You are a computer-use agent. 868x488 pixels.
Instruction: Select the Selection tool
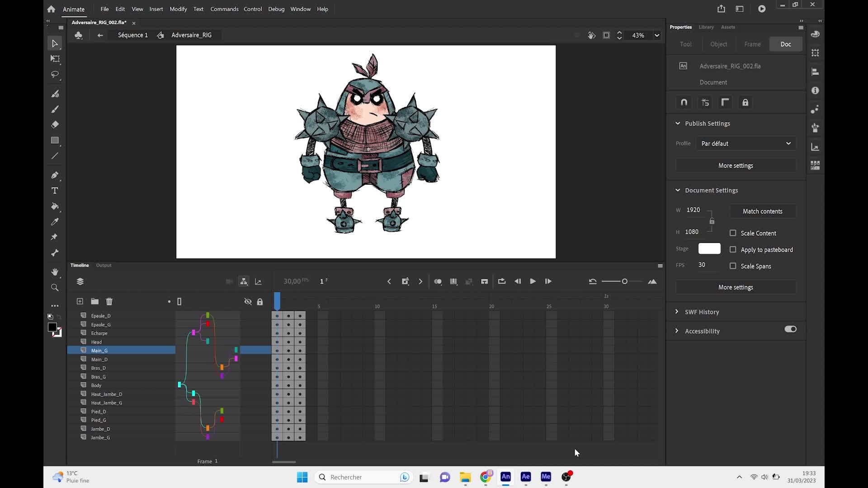tap(54, 43)
